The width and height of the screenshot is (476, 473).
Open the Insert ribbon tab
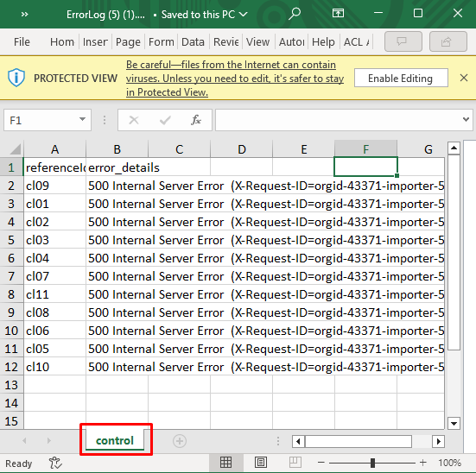[x=95, y=41]
